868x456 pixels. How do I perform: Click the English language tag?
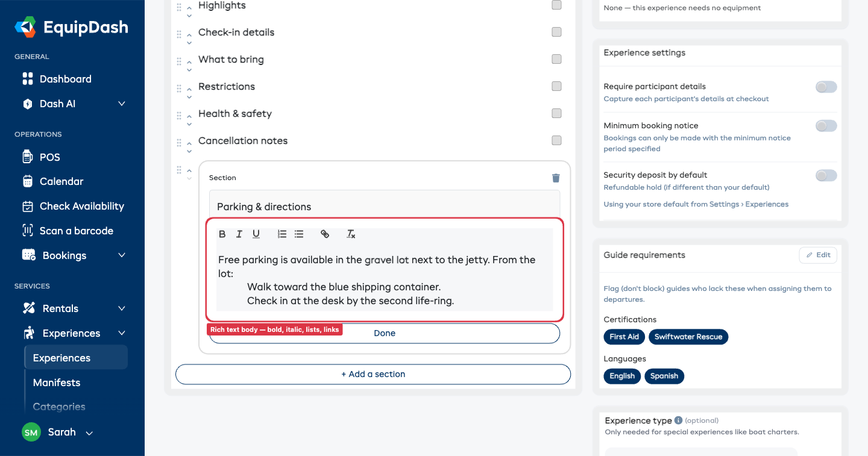point(622,376)
